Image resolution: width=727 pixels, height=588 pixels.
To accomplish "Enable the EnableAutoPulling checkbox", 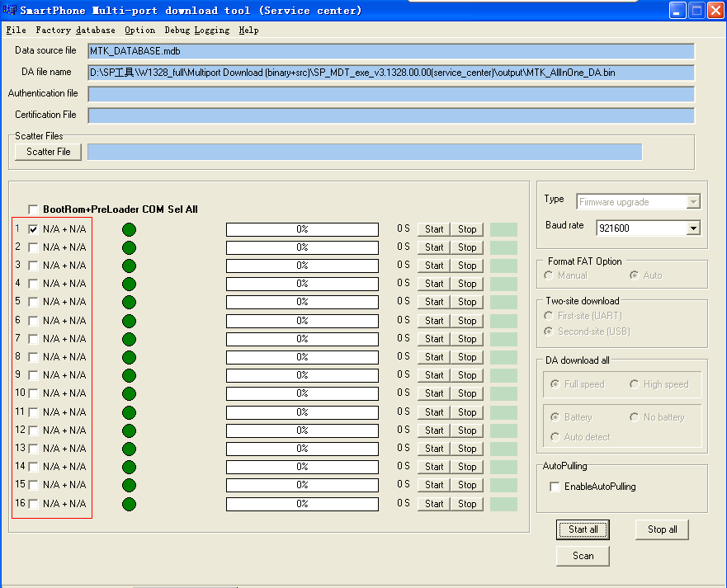I will 555,487.
